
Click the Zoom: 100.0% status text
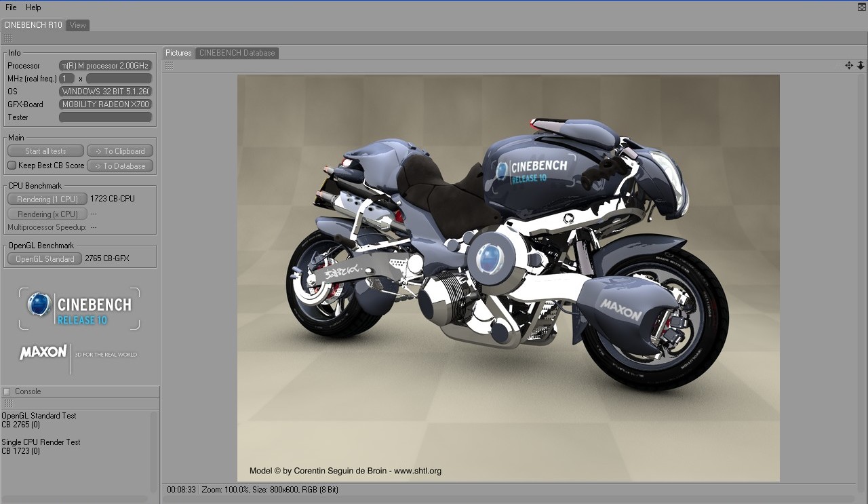227,490
